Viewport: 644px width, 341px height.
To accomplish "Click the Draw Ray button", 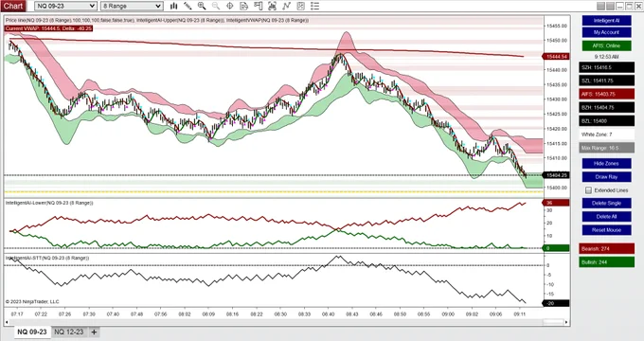I will [607, 177].
